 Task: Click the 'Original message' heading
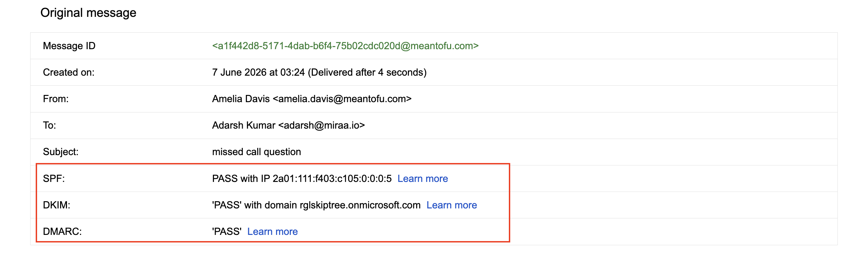[x=88, y=13]
